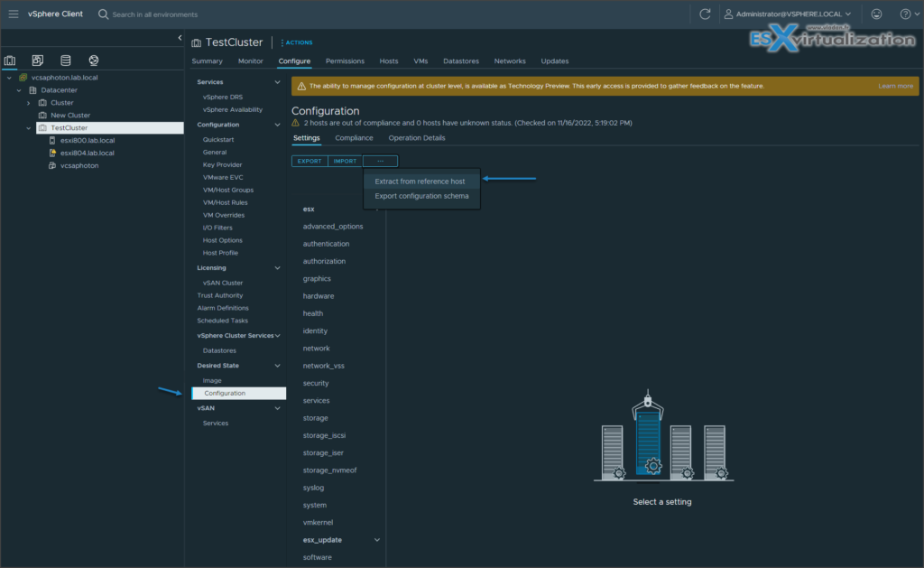The width and height of the screenshot is (924, 568).
Task: Click the EXPORT button
Action: point(310,160)
